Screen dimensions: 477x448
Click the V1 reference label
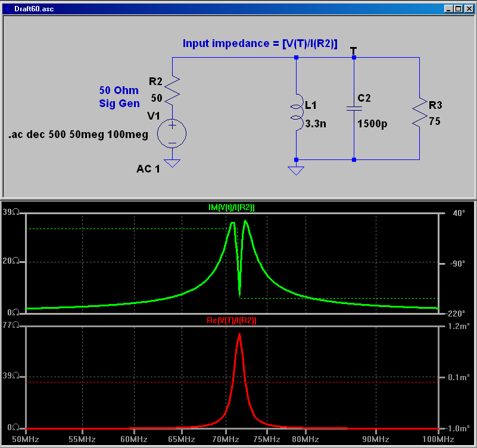point(154,116)
